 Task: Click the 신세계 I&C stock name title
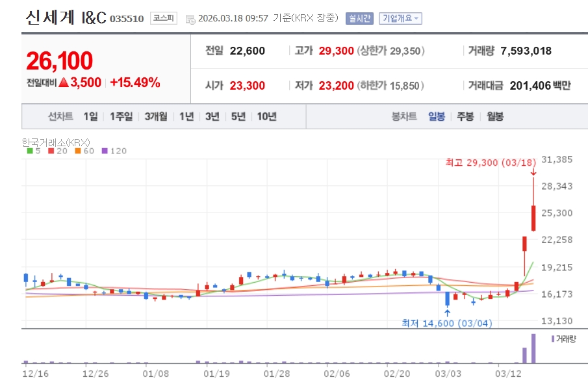point(66,18)
